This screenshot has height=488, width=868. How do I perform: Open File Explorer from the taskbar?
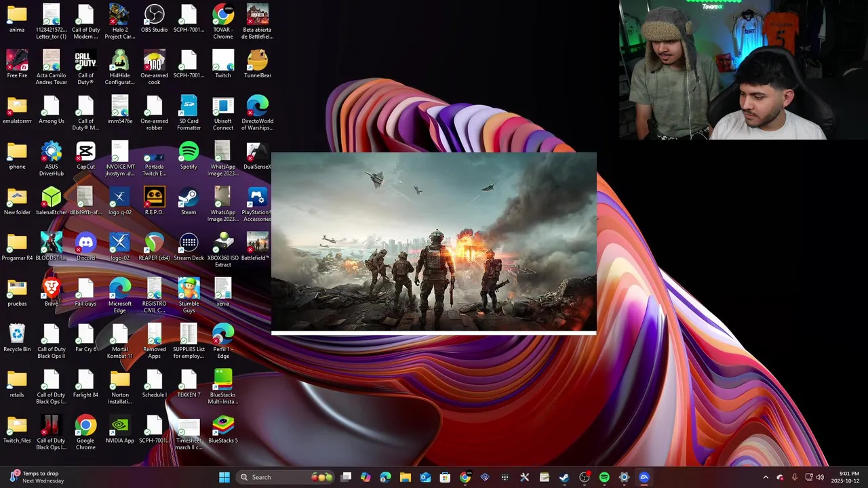click(x=406, y=477)
